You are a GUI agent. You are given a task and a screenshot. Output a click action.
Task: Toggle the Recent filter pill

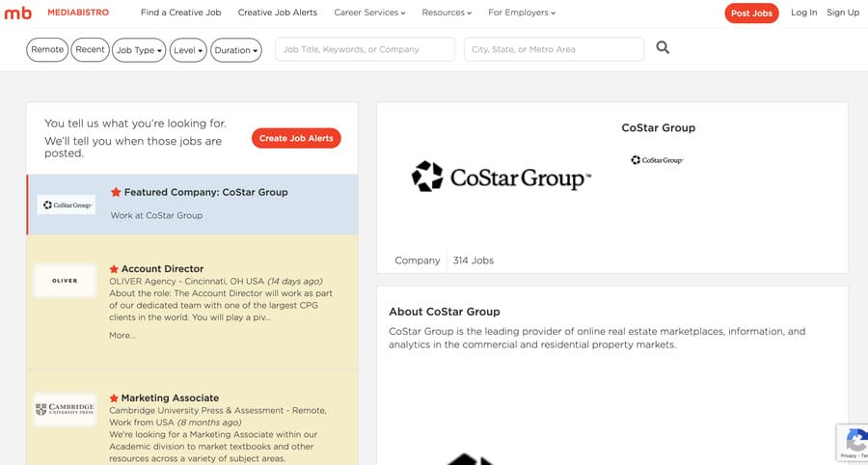(x=90, y=49)
